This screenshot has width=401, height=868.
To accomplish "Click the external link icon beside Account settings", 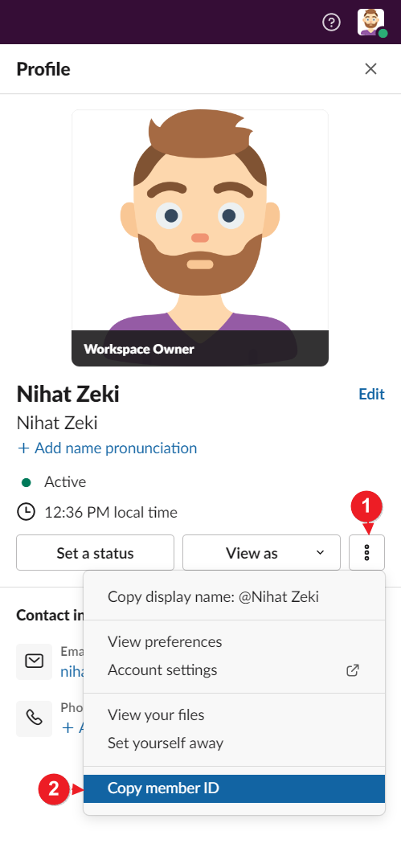I will pos(352,670).
